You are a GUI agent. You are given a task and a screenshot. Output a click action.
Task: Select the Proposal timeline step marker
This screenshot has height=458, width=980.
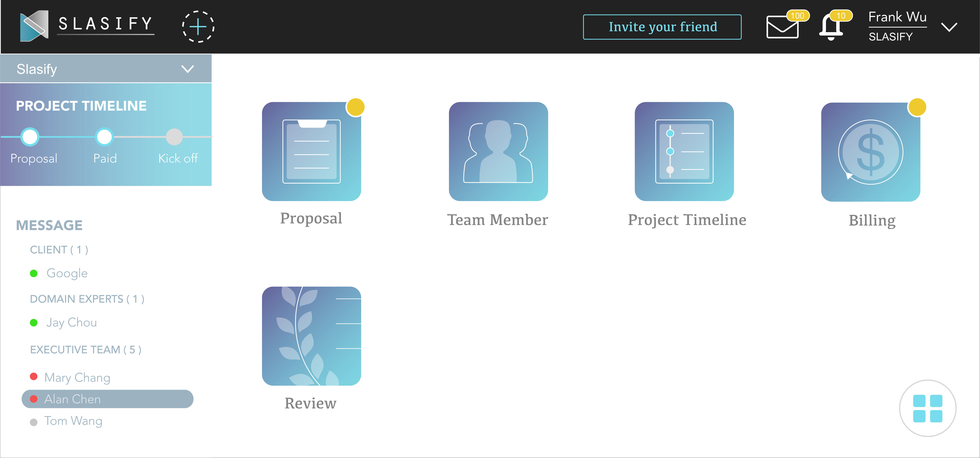pyautogui.click(x=30, y=137)
